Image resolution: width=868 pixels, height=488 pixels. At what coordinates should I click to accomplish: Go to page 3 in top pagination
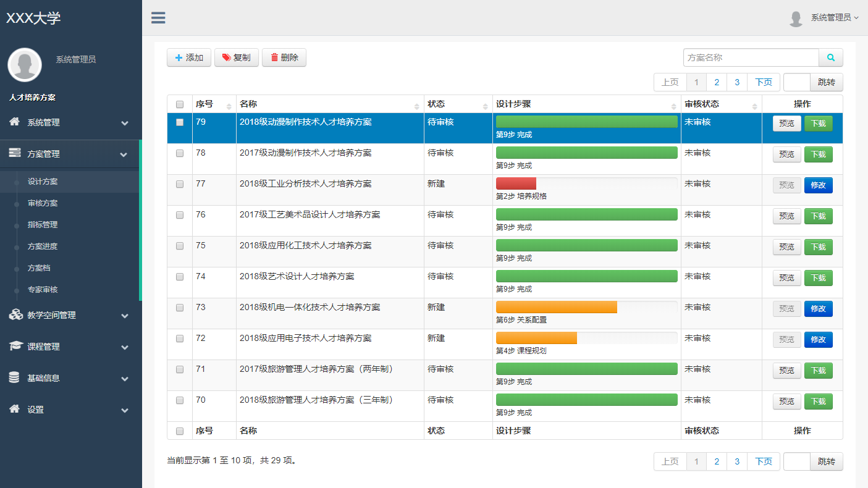pyautogui.click(x=737, y=82)
